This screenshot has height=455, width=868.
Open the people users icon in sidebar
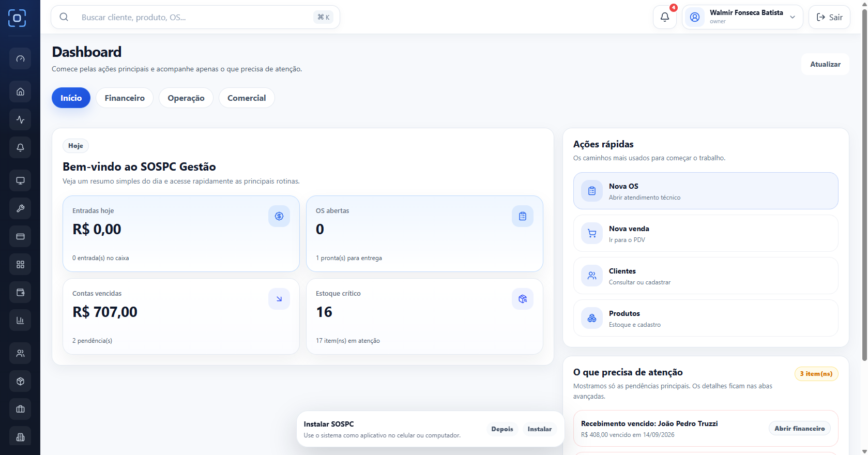click(x=20, y=353)
